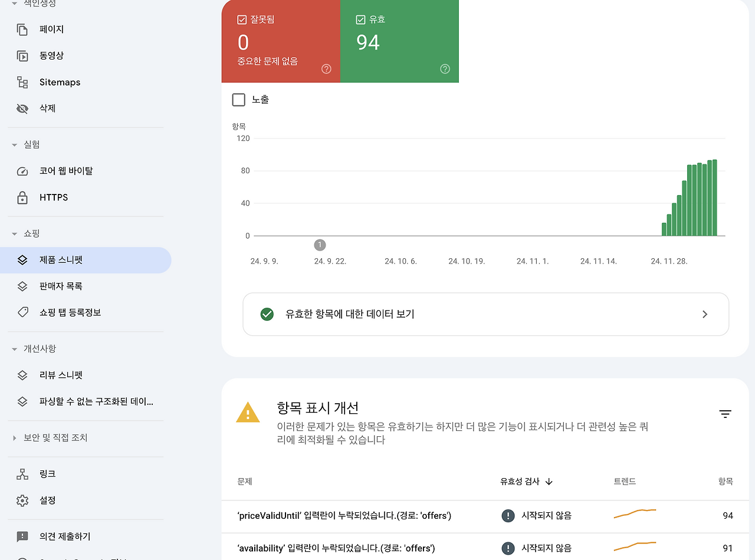Image resolution: width=755 pixels, height=560 pixels.
Task: Click the valid count 94 in the green card
Action: point(368,42)
